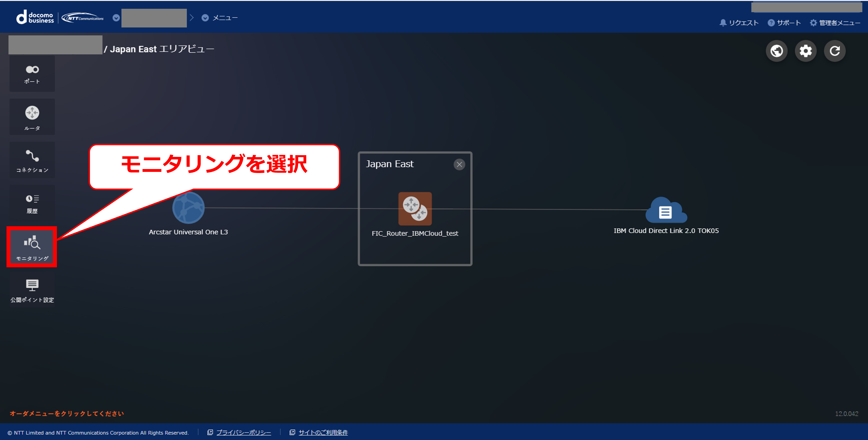The height and width of the screenshot is (440, 868).
Task: Click the refresh icon button
Action: tap(835, 51)
